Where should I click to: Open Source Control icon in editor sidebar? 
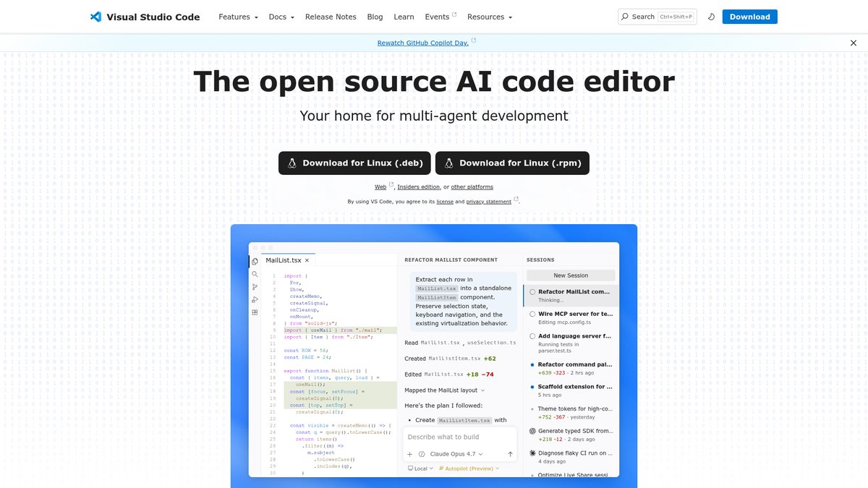(x=255, y=287)
